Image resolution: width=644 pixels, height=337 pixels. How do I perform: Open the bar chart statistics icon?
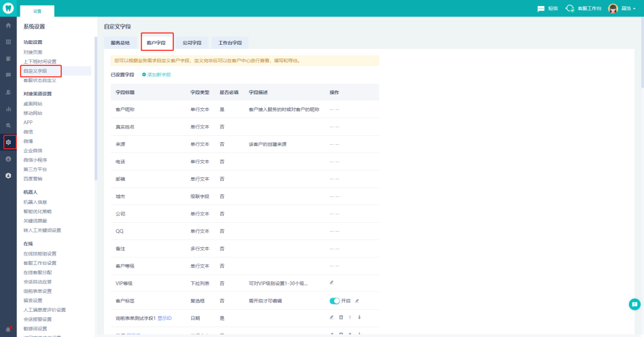pos(8,109)
